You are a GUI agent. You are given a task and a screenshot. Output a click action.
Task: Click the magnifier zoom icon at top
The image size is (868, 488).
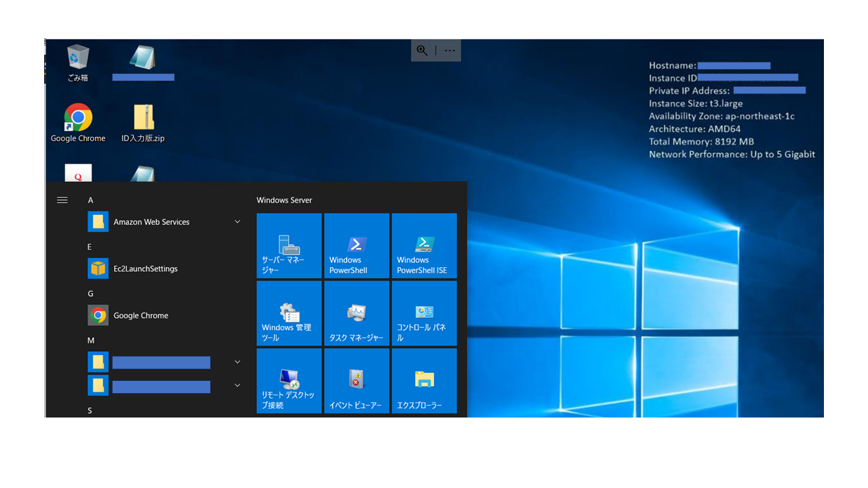422,50
